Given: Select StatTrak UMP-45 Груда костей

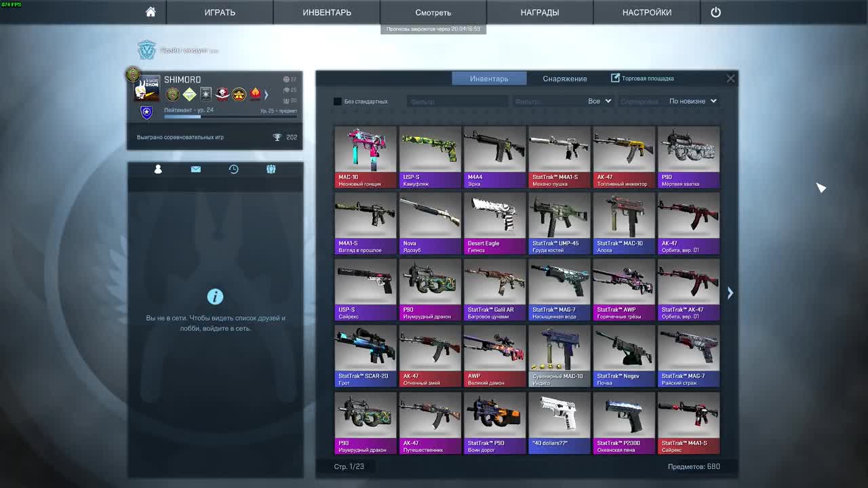Looking at the screenshot, I should 559,224.
